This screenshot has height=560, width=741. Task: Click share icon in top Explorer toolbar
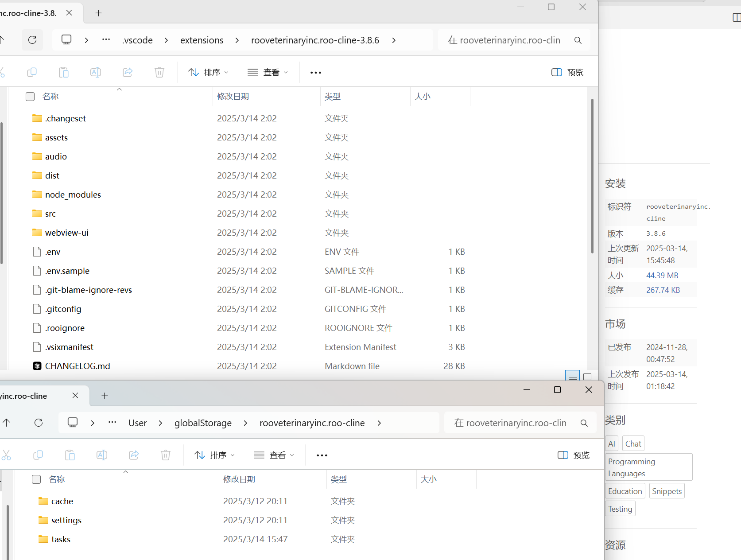[128, 72]
